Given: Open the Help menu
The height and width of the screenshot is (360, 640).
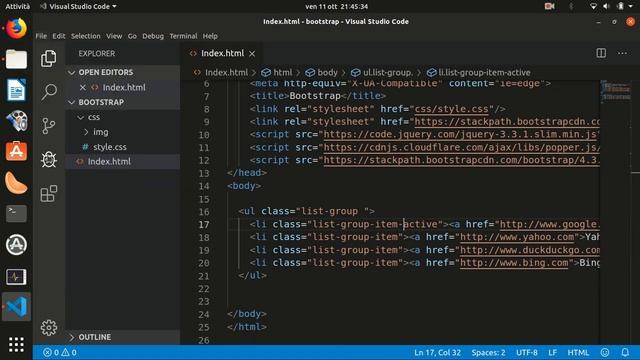Looking at the screenshot, I should click(210, 36).
